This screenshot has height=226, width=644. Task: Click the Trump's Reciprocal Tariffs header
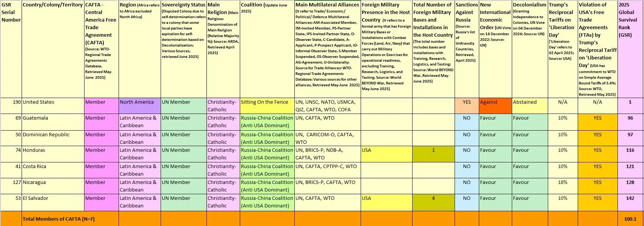click(563, 49)
